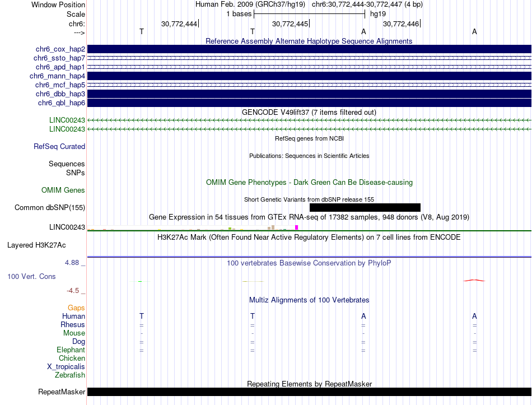
Task: Click the LINC00243 GTEx expression label
Action: [67, 227]
